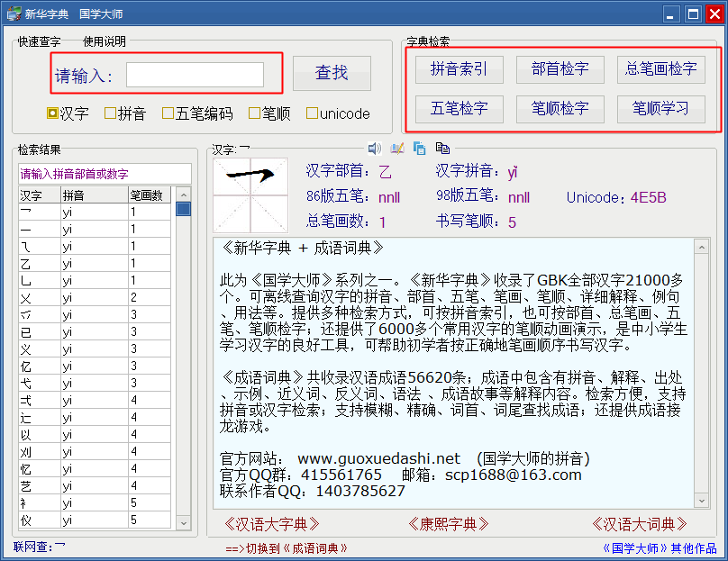Sort results by the 拼音 column header
The height and width of the screenshot is (561, 728).
[95, 195]
